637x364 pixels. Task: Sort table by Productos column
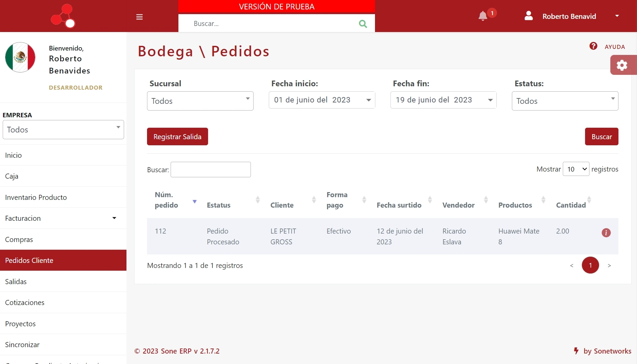543,200
